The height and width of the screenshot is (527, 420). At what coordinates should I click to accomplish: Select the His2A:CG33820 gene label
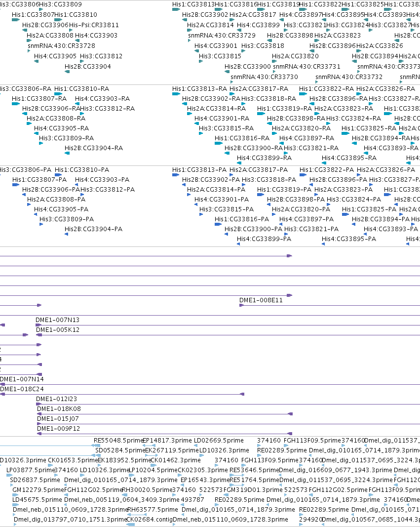[x=295, y=56]
